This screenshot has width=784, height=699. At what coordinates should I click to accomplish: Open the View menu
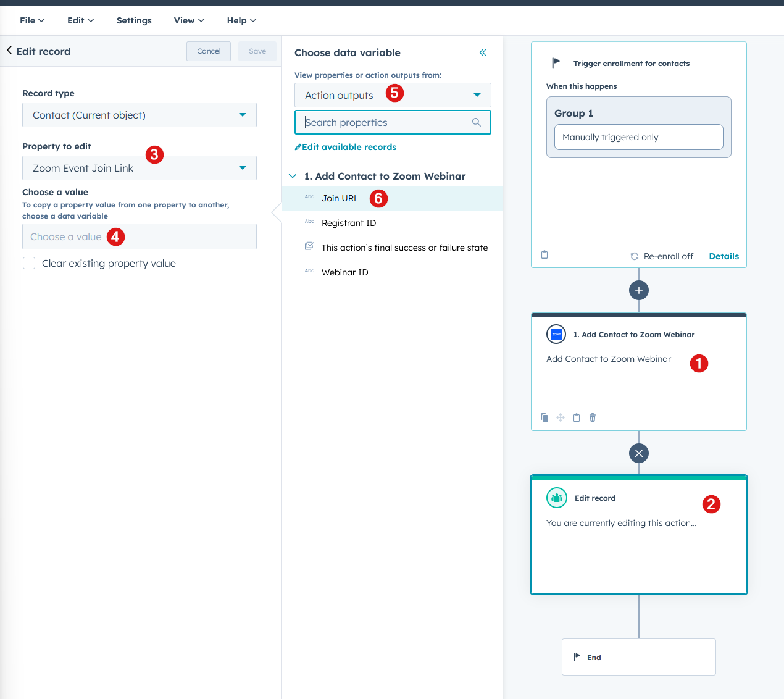[189, 20]
